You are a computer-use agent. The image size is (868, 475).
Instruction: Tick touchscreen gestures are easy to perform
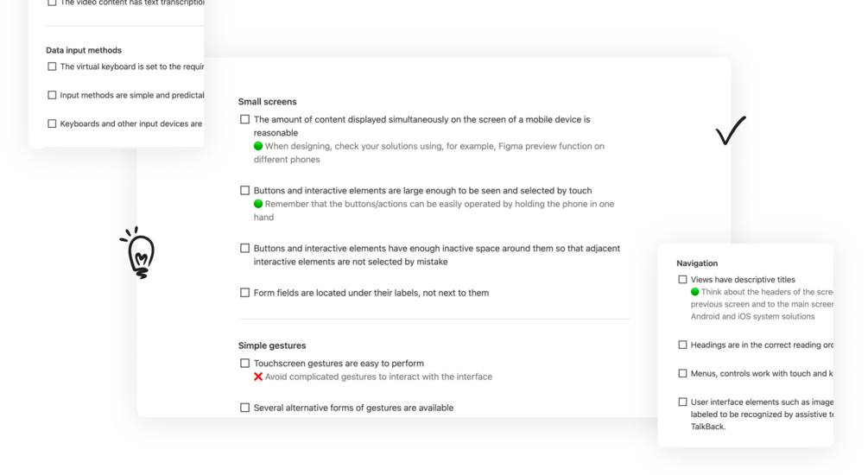pos(245,364)
